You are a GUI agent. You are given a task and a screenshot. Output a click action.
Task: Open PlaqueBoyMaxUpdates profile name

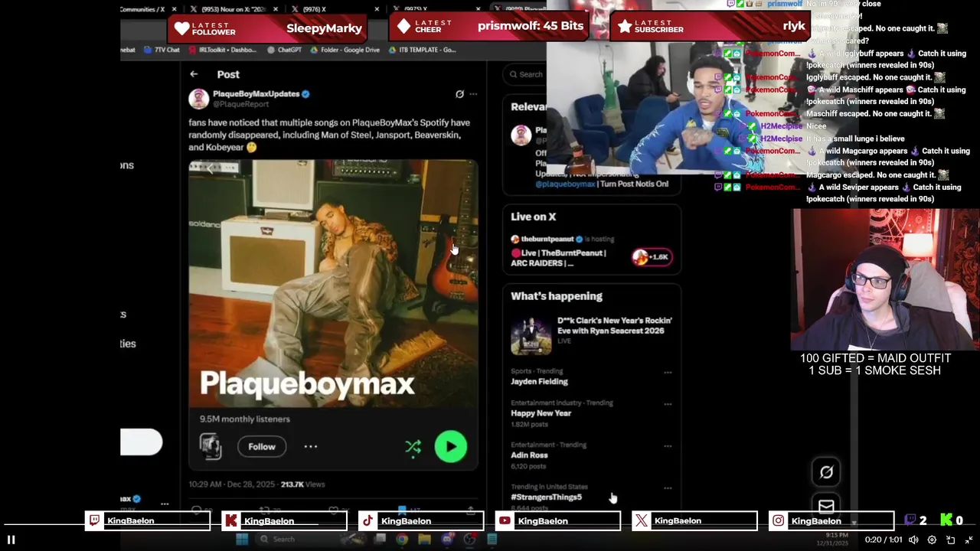[x=256, y=93]
